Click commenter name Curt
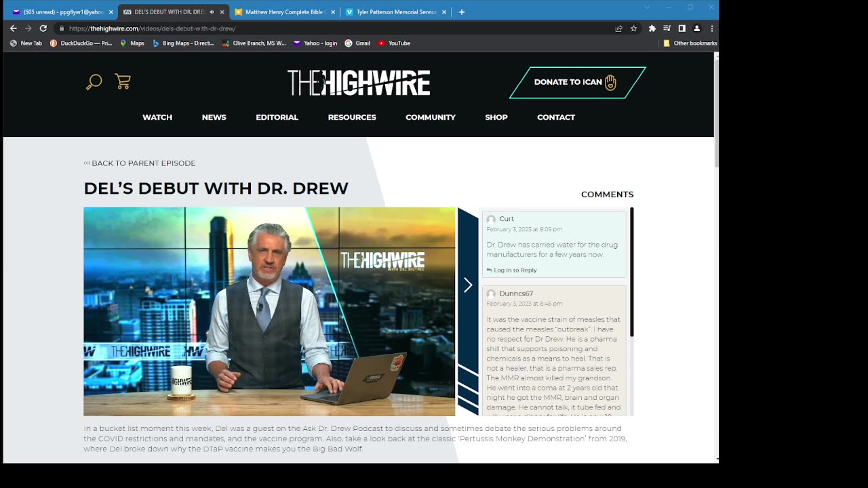 coord(507,219)
